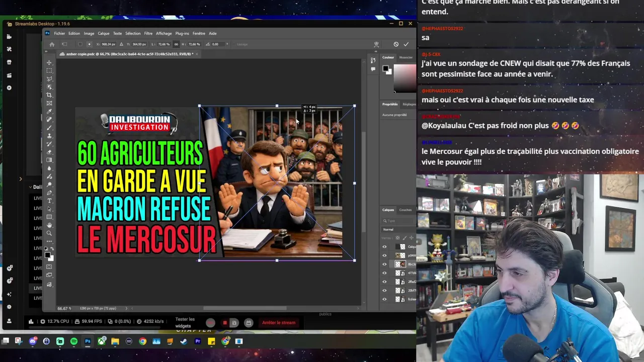Select the Brush tool
644x362 pixels.
tap(49, 128)
